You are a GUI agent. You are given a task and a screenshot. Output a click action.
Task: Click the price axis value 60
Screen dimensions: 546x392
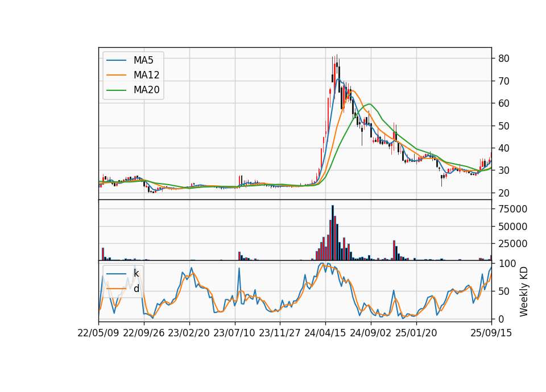coord(503,103)
